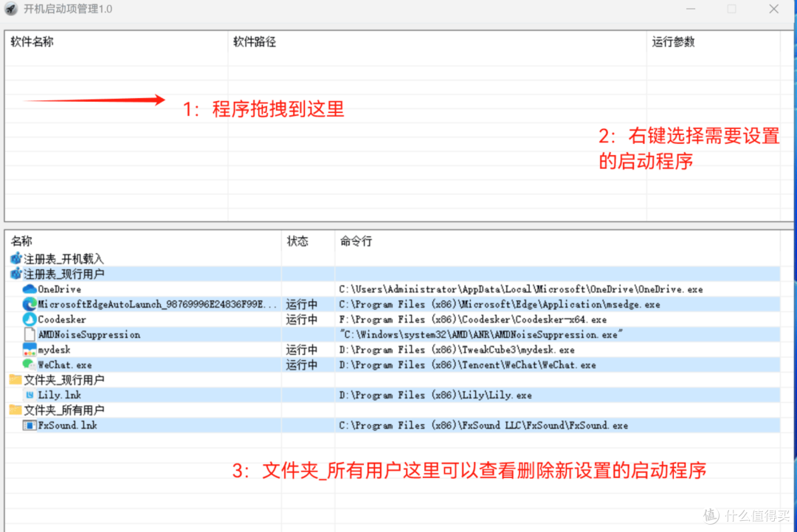Screen dimensions: 797x532
Task: Sort by 软件路径 column header
Action: [254, 42]
